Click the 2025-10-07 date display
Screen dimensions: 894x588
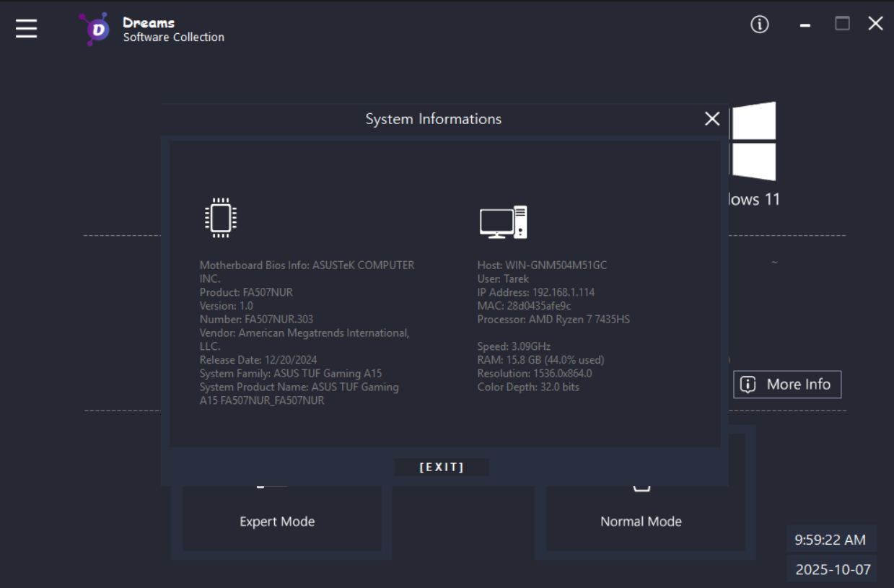click(833, 569)
